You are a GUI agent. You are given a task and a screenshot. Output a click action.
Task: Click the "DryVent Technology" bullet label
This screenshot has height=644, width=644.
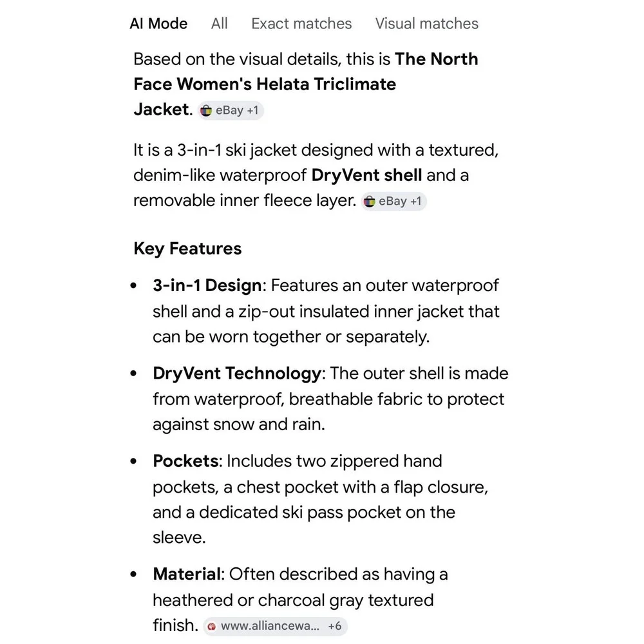point(236,374)
